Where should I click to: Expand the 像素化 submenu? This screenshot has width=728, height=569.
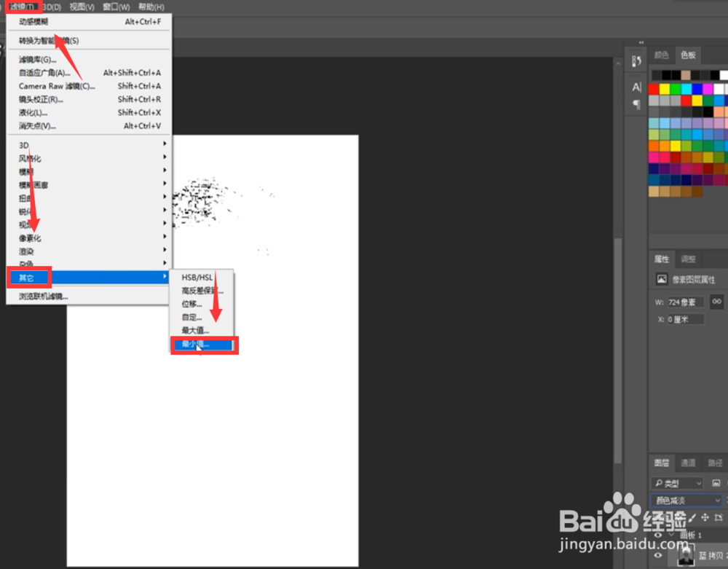(x=88, y=238)
